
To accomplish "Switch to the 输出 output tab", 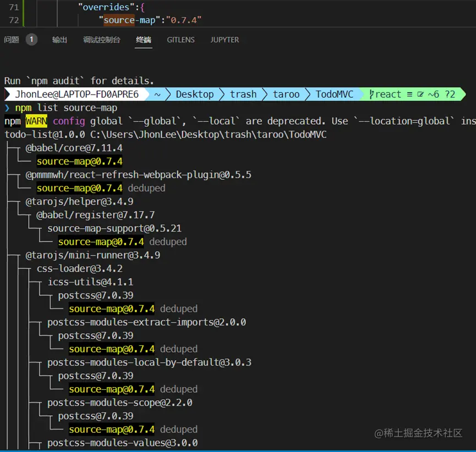I will tap(59, 40).
